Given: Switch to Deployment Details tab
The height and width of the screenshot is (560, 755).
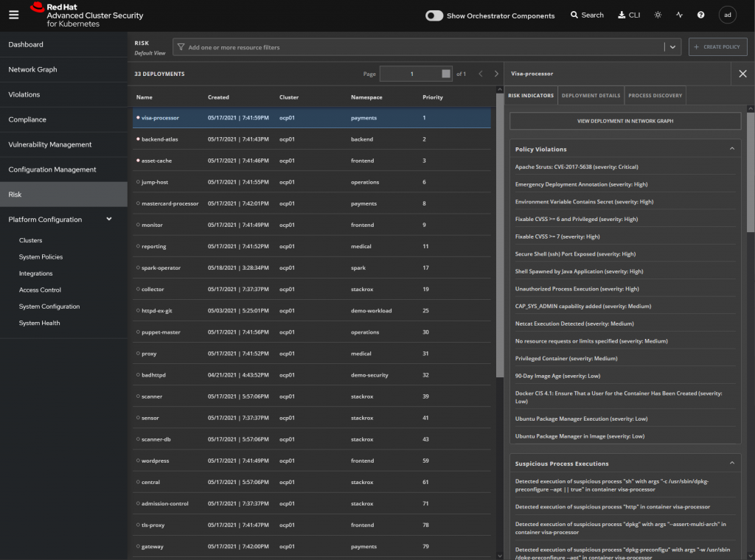Looking at the screenshot, I should coord(591,95).
